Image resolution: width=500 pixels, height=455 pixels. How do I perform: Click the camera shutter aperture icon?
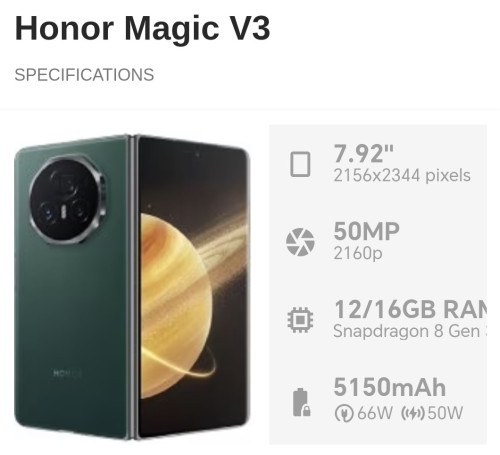point(300,242)
